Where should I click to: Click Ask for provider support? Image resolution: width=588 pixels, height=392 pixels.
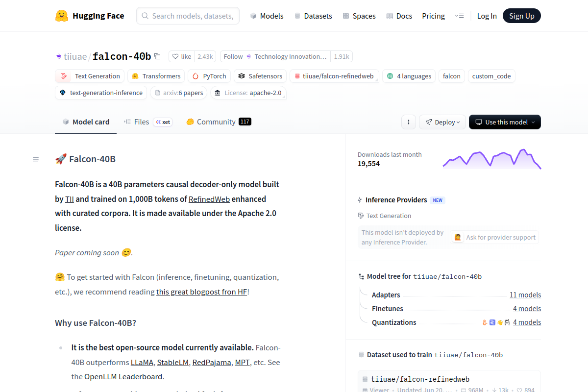tap(495, 237)
